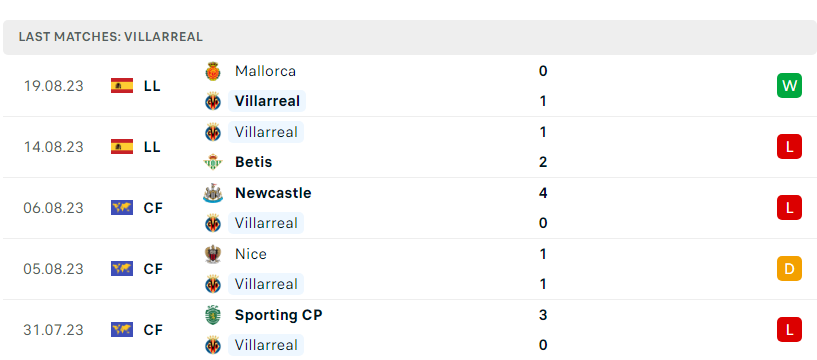Image resolution: width=817 pixels, height=360 pixels.
Task: Click Spain flag on 19.08.23 match
Action: pos(122,85)
